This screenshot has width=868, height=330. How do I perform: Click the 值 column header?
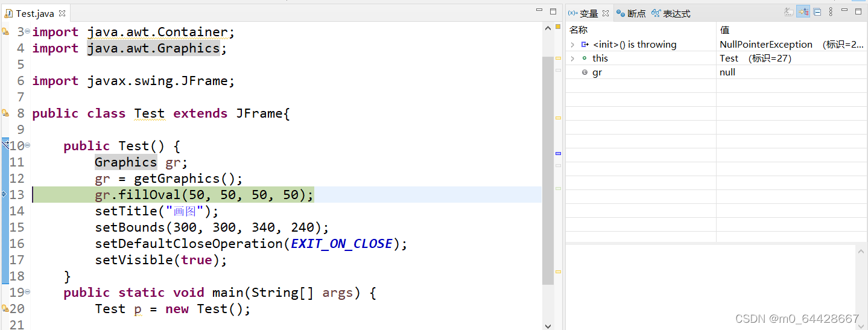tap(792, 30)
